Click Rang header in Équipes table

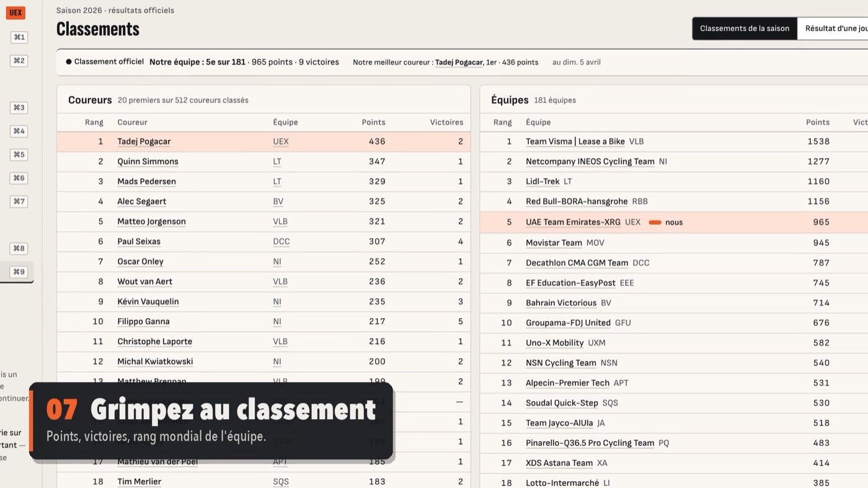click(503, 123)
